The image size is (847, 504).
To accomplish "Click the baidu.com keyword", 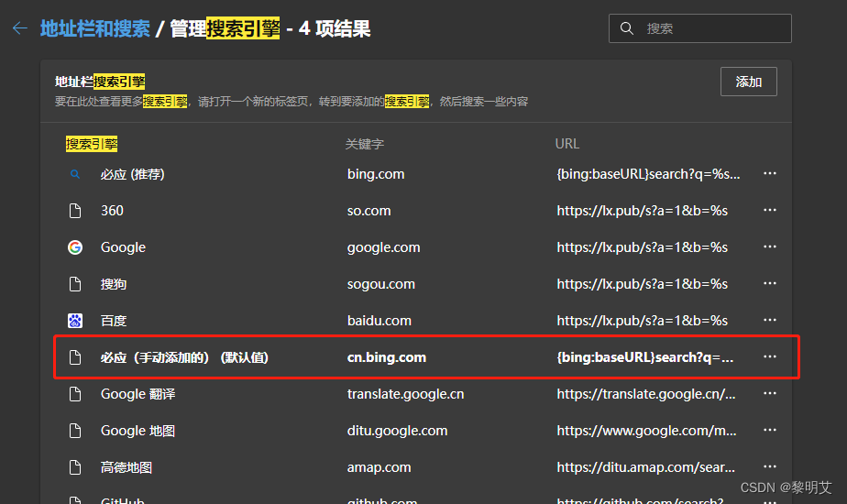I will (379, 321).
